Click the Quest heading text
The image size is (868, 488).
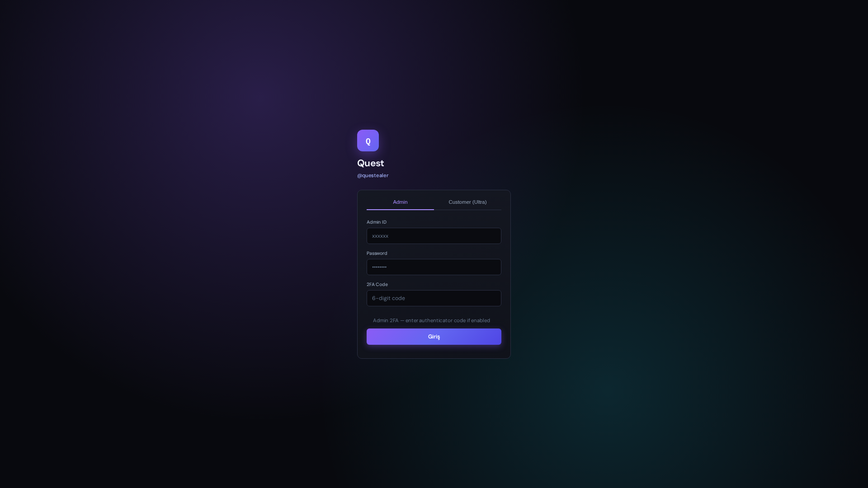click(371, 163)
